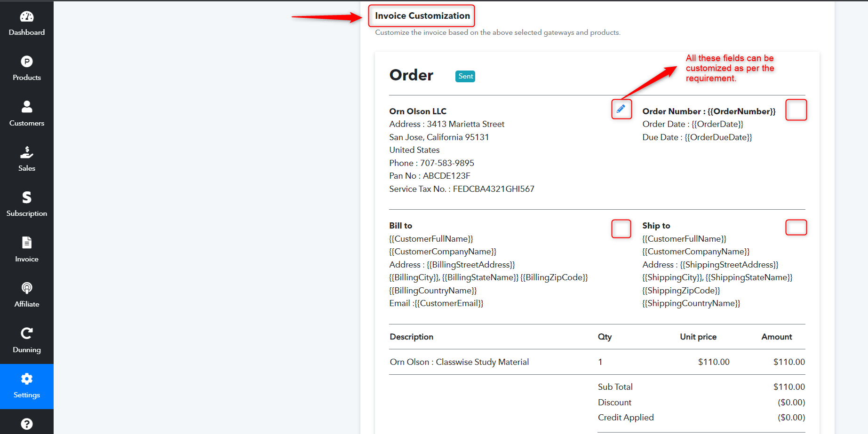Click the Invoice document icon

(27, 243)
